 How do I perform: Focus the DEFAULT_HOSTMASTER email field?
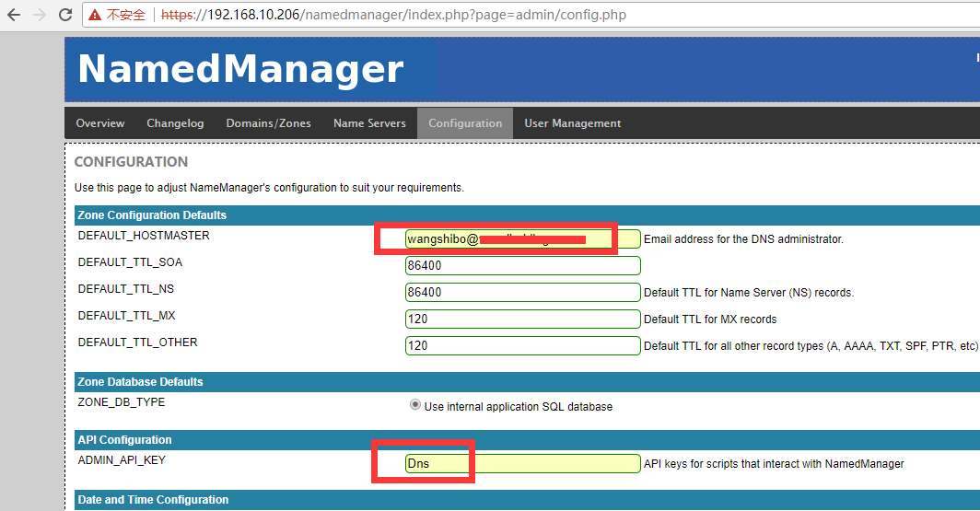(x=522, y=239)
